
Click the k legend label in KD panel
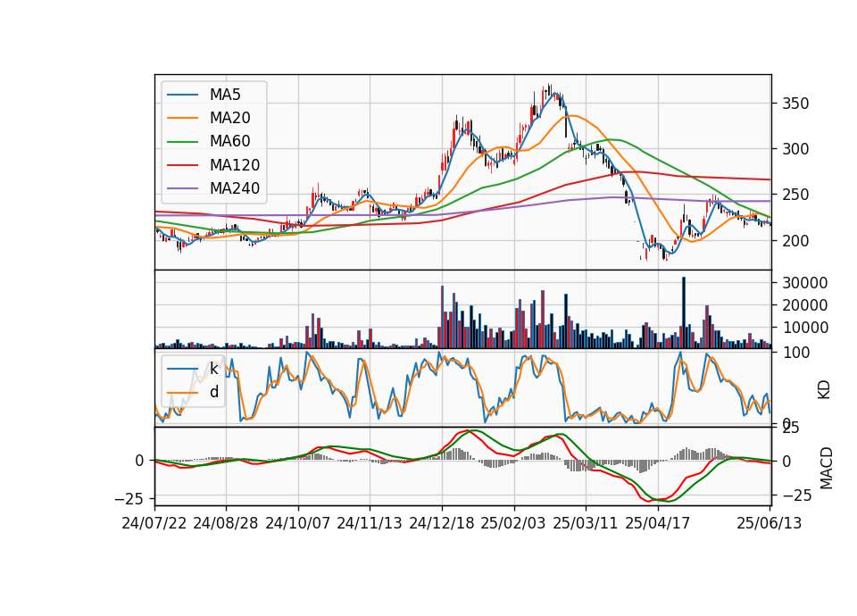tap(213, 369)
